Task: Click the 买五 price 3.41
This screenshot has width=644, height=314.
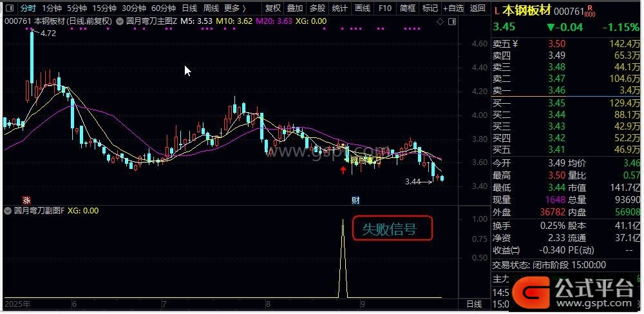Action: [556, 149]
